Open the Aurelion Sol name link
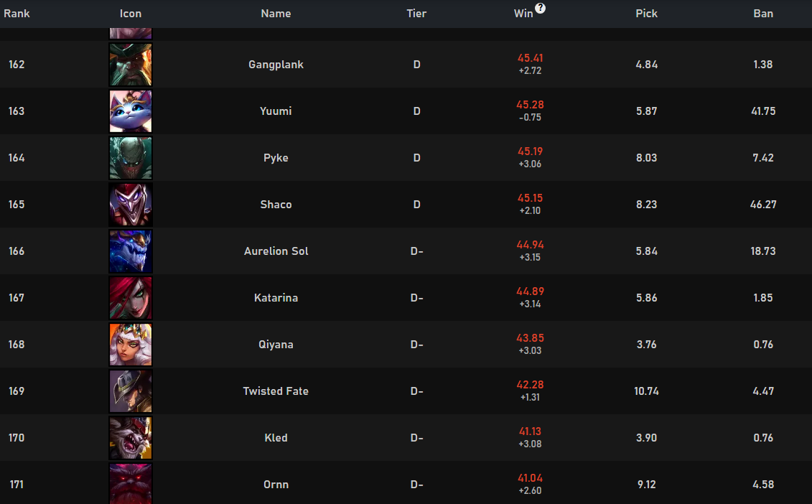The width and height of the screenshot is (812, 504). coord(276,251)
